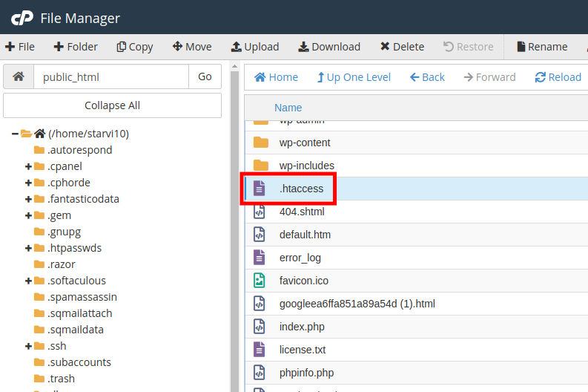
Task: Click the Move toolbar button
Action: (x=192, y=47)
